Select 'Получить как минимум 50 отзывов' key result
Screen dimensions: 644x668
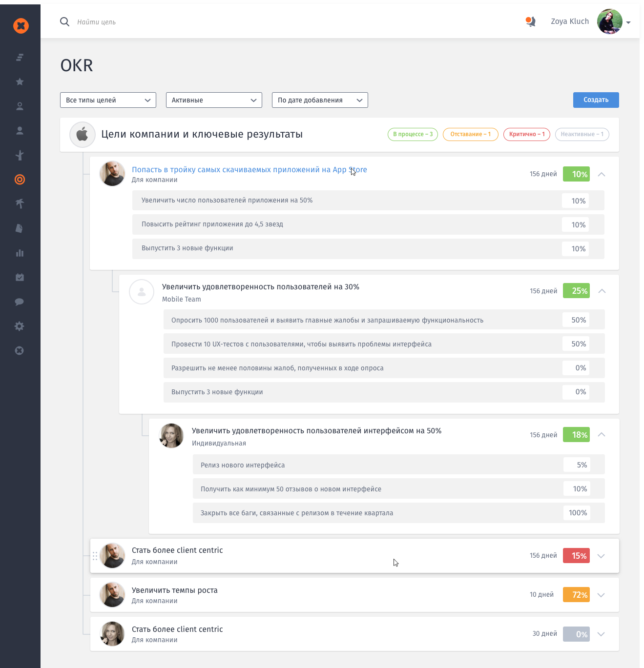click(x=399, y=488)
